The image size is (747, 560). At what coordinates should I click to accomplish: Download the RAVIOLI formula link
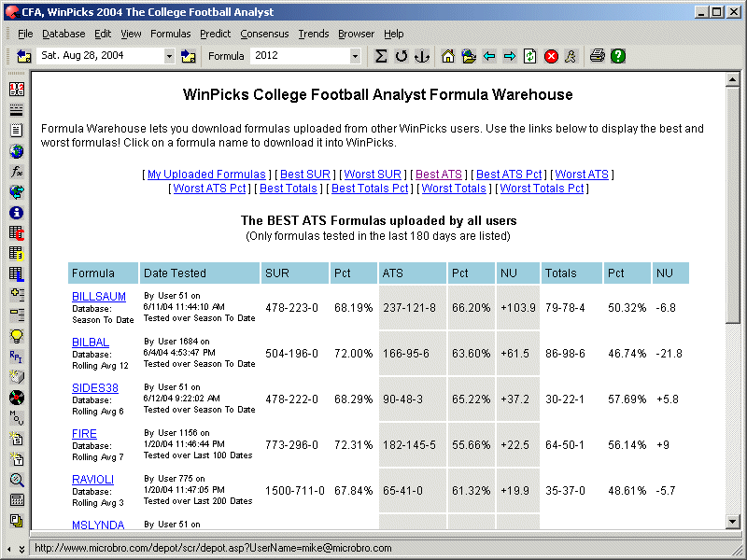click(x=92, y=480)
